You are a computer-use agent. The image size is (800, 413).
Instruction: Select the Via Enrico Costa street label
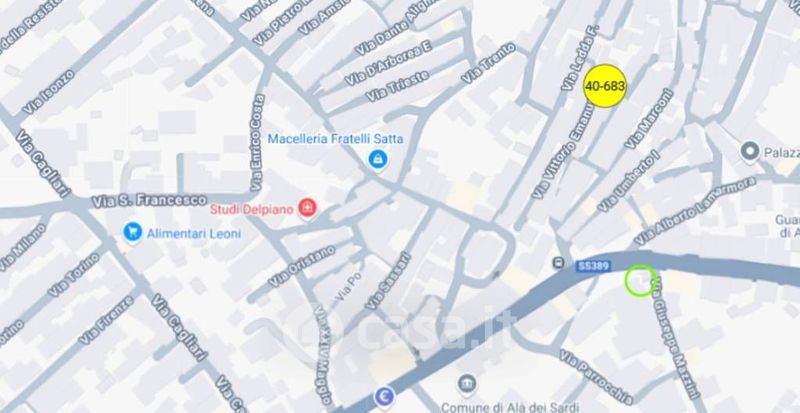coord(257,143)
